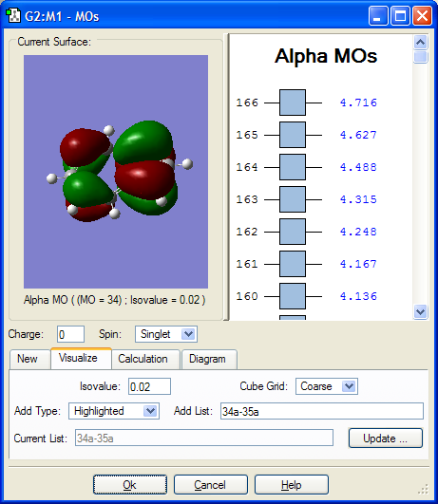Open Help for the MOs dialog
438x504 pixels.
click(x=292, y=484)
